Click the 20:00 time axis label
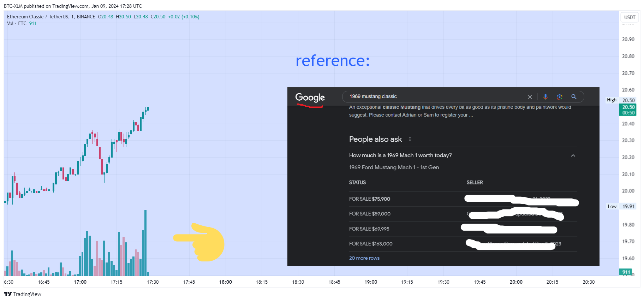The width and height of the screenshot is (644, 301). (516, 282)
